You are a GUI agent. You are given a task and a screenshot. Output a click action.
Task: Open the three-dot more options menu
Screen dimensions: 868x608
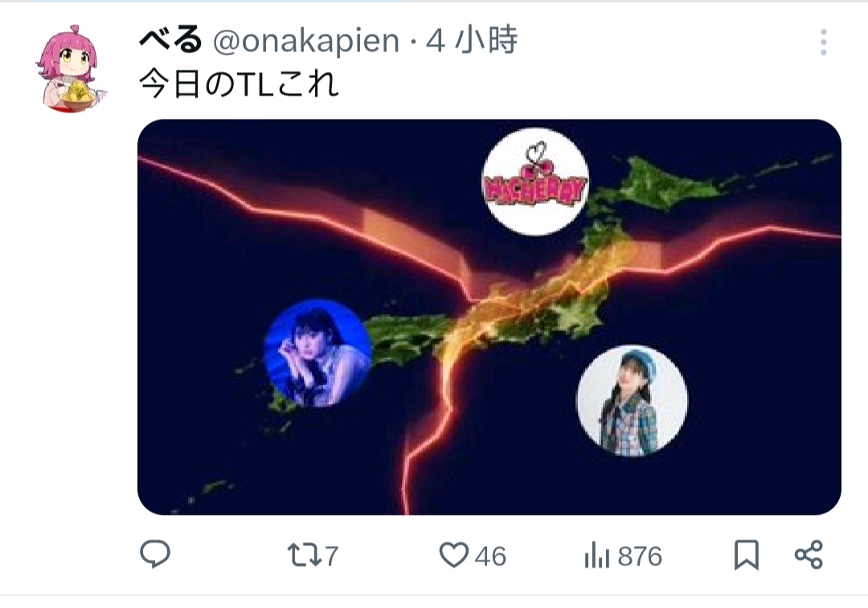[824, 42]
